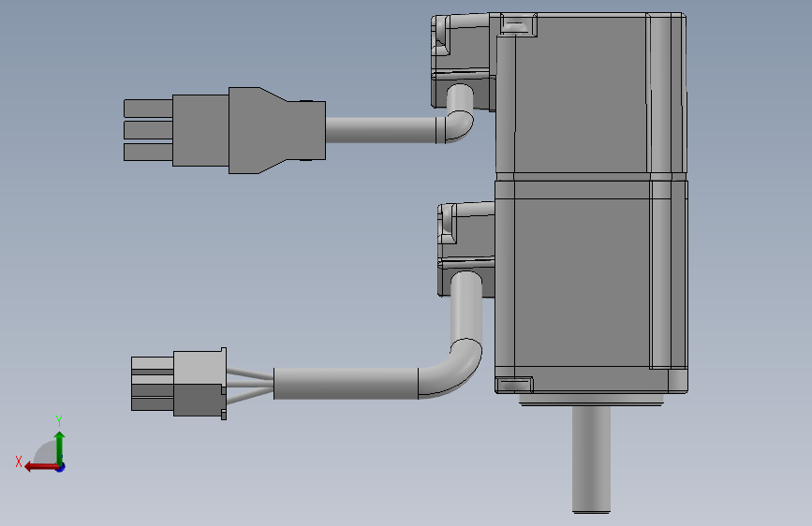This screenshot has width=812, height=526.
Task: Select the upper three-pin cable connector
Action: (x=225, y=130)
